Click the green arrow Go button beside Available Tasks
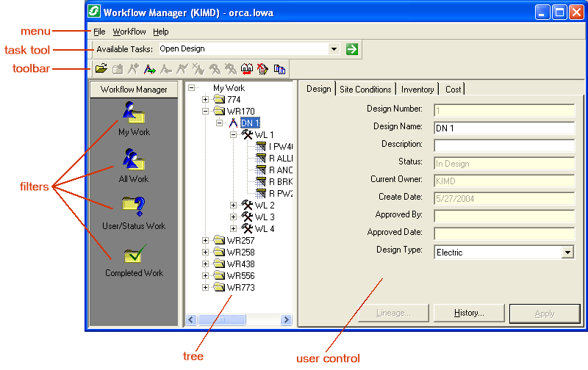588x370 pixels. point(352,49)
